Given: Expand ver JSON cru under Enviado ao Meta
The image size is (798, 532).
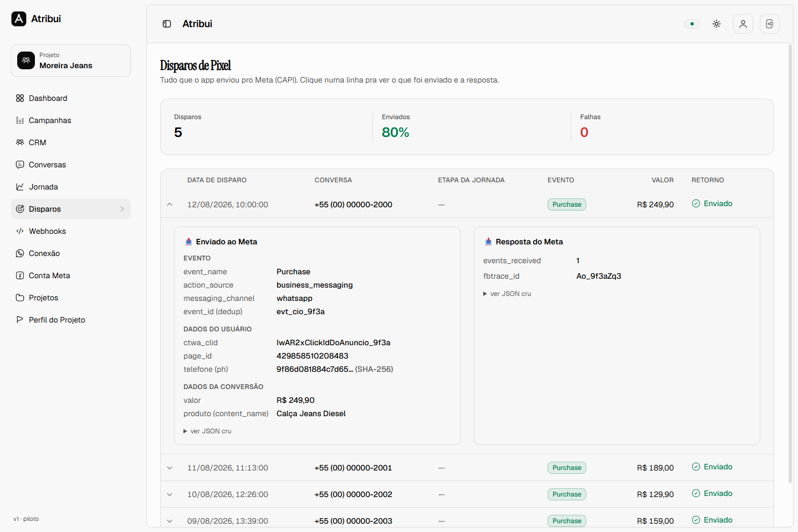Looking at the screenshot, I should pyautogui.click(x=207, y=431).
